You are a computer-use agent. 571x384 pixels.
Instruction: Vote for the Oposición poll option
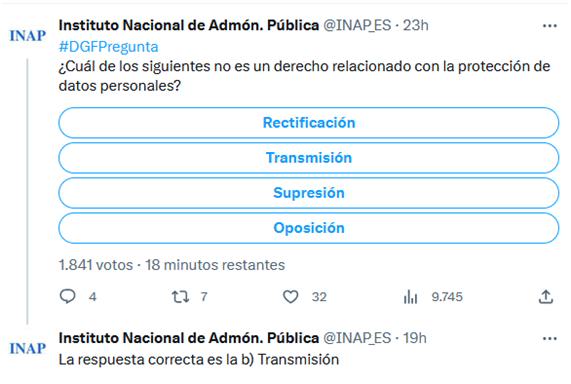(x=308, y=228)
